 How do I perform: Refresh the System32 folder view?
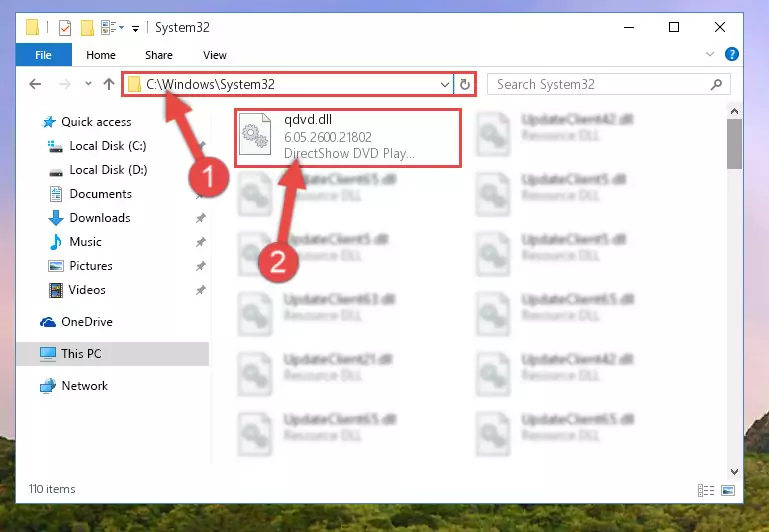click(464, 85)
